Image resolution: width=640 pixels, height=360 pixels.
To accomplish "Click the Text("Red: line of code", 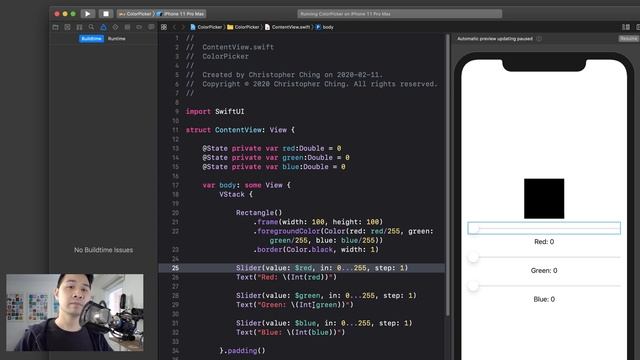I will coord(287,277).
